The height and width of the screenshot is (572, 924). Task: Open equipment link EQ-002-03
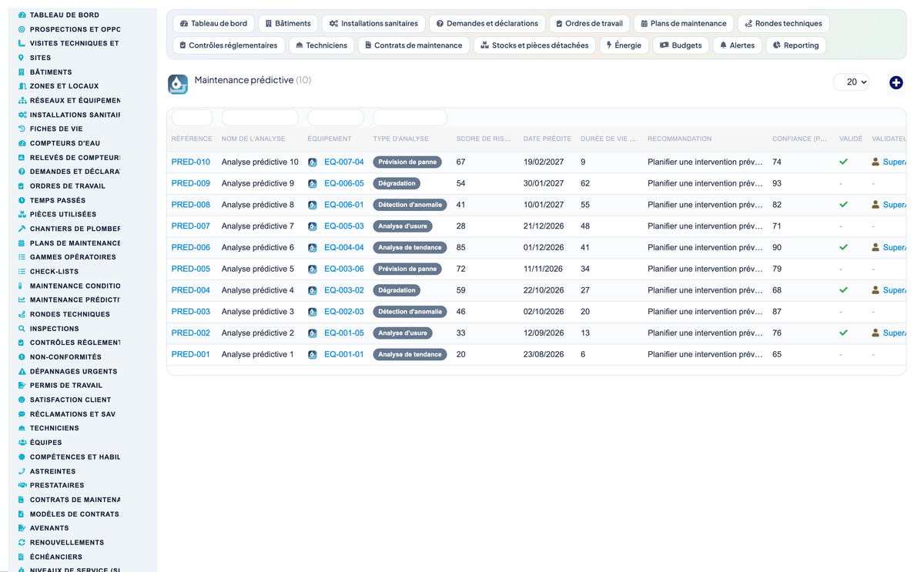click(344, 312)
